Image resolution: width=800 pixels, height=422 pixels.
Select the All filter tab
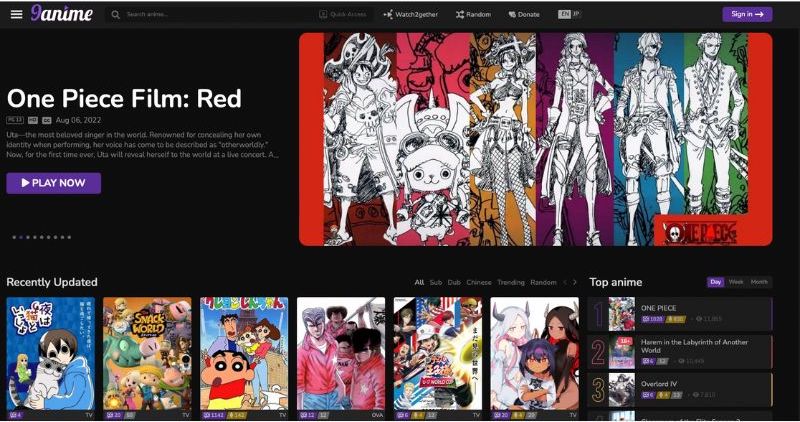tap(419, 282)
